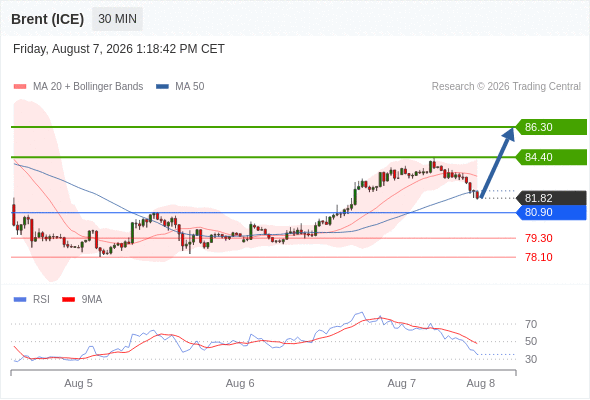Click the Aug 6 date axis label
590x400 pixels.
click(x=240, y=383)
